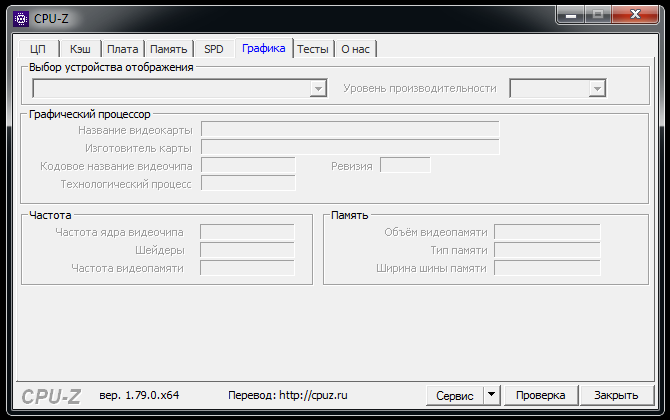Expand the Сервис dropdown arrow
Image resolution: width=670 pixels, height=420 pixels.
(x=492, y=396)
